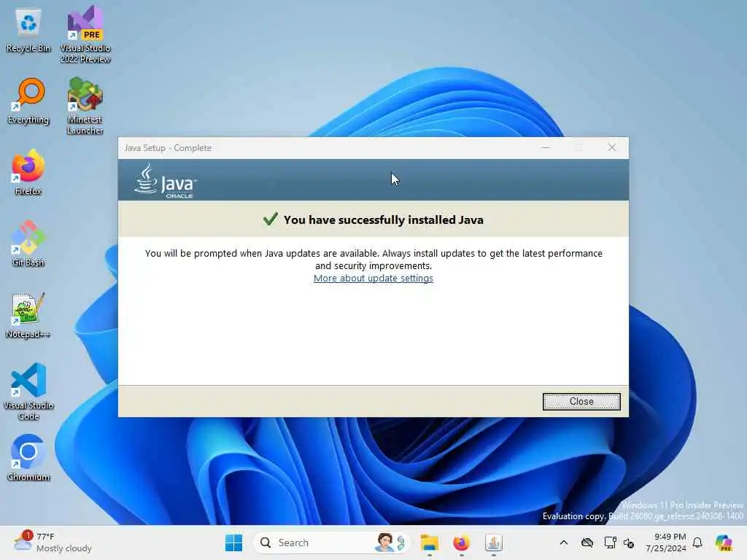Close the Java Setup window with the X
The height and width of the screenshot is (560, 747).
click(x=612, y=147)
